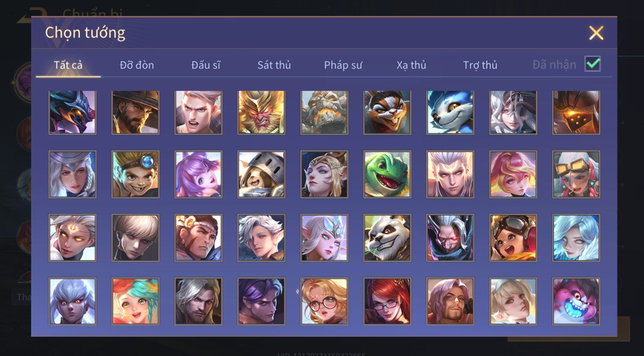Close the Chọn tướng dialog
Viewport: 644px width, 356px height.
(x=596, y=33)
